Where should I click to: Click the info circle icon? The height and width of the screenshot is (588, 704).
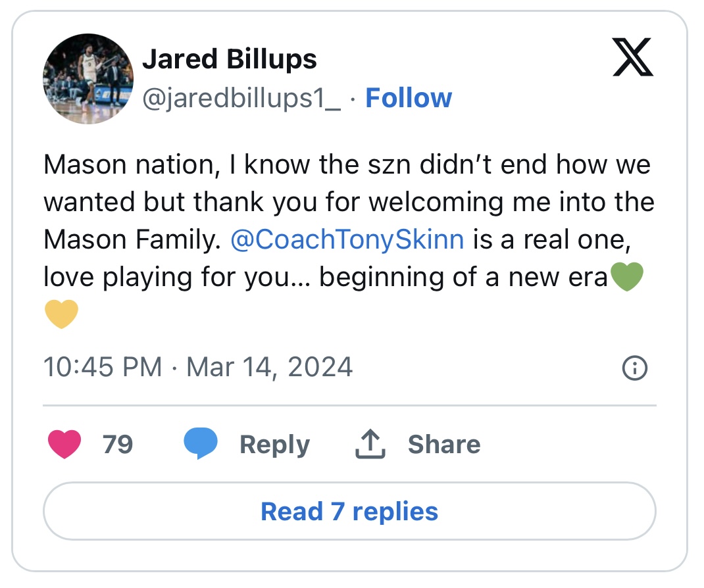point(635,368)
